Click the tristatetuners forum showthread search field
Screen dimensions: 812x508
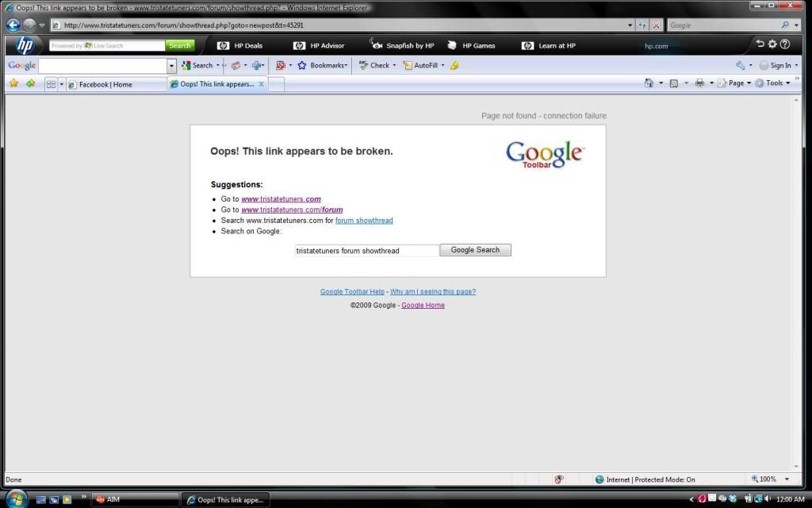pyautogui.click(x=366, y=250)
